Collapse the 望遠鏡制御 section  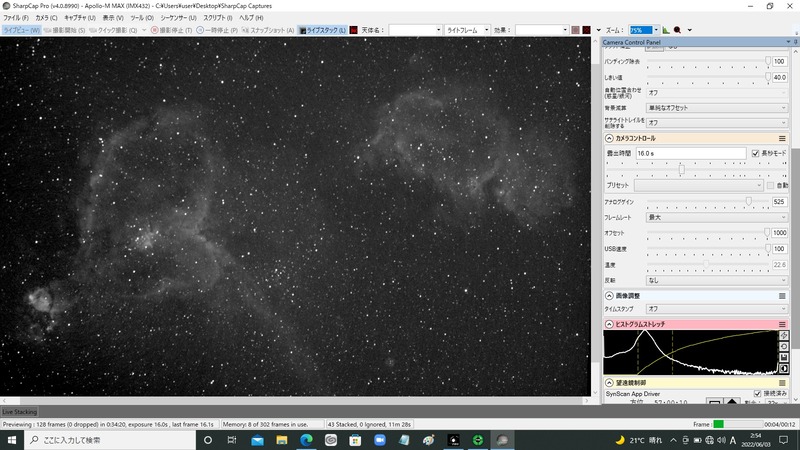(609, 383)
